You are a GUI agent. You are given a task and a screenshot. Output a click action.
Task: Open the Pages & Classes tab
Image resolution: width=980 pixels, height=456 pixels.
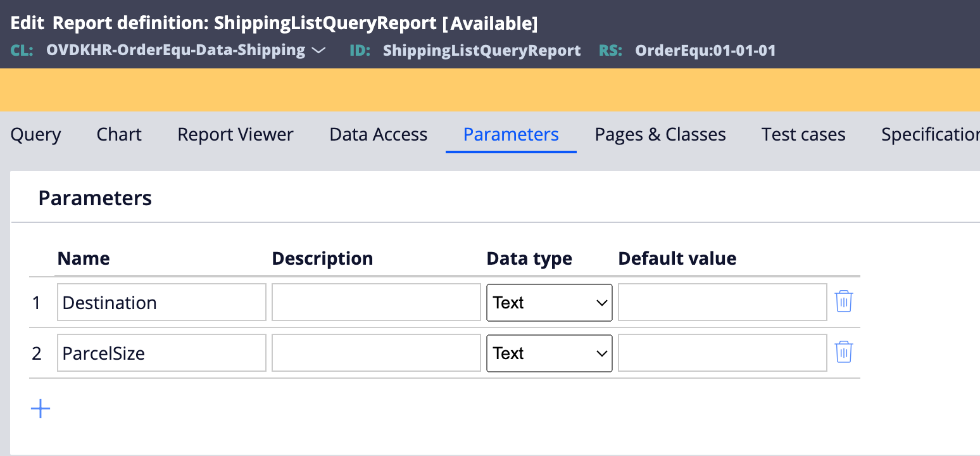[x=660, y=134]
